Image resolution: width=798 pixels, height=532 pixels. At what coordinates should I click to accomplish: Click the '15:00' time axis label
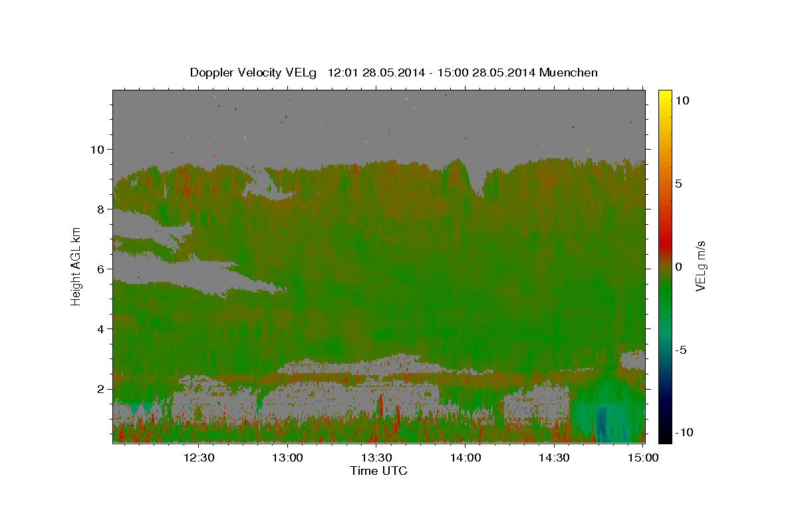click(x=642, y=458)
